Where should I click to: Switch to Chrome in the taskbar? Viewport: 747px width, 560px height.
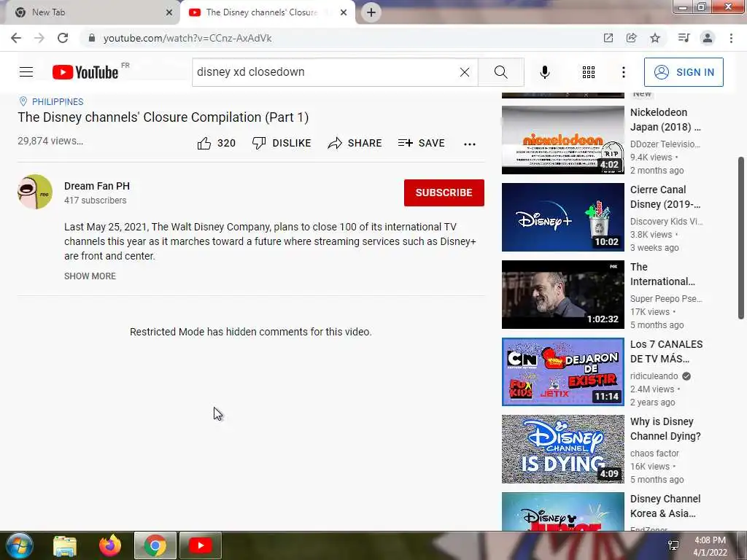[x=155, y=545]
